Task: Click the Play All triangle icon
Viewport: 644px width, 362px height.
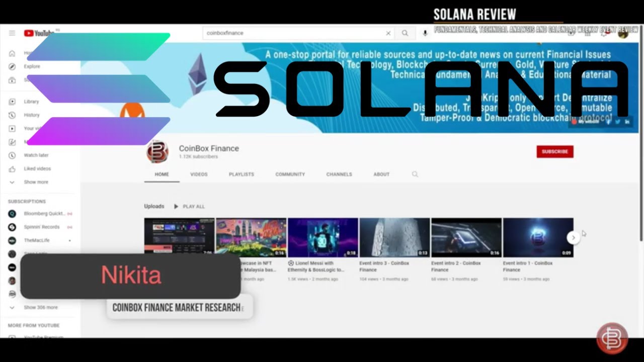Action: point(176,206)
